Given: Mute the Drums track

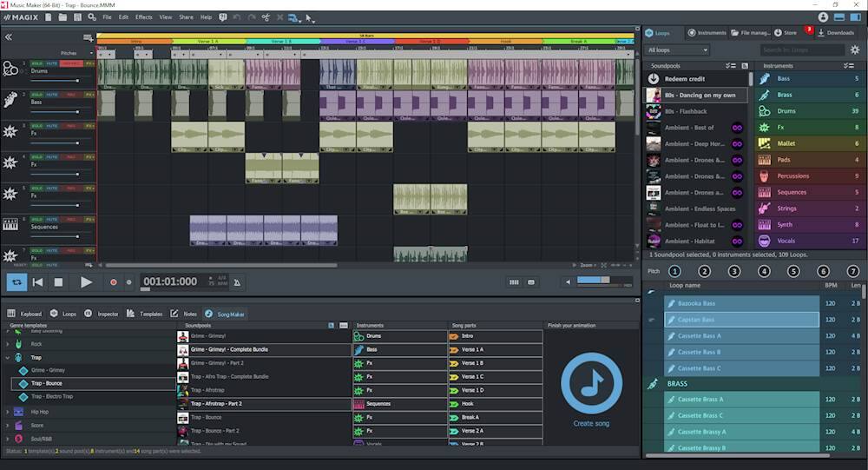Looking at the screenshot, I should [52, 63].
